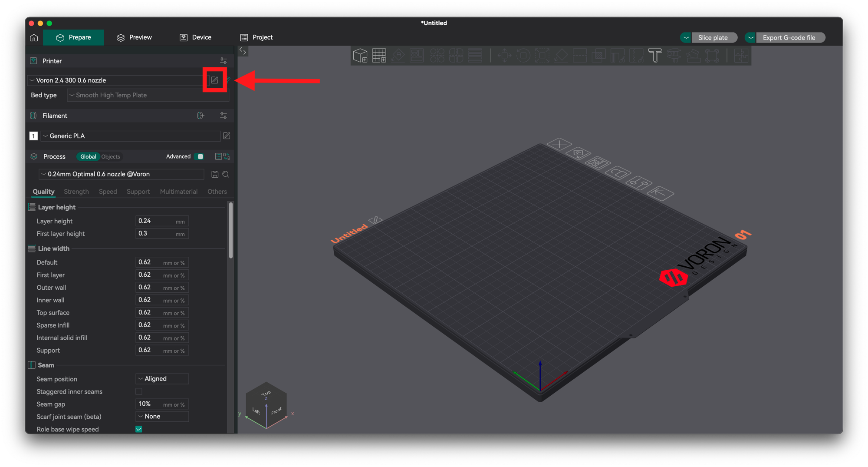
Task: Switch to the Preview tab
Action: 135,38
